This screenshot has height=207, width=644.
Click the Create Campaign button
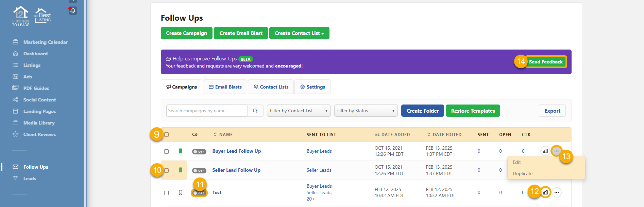click(186, 33)
